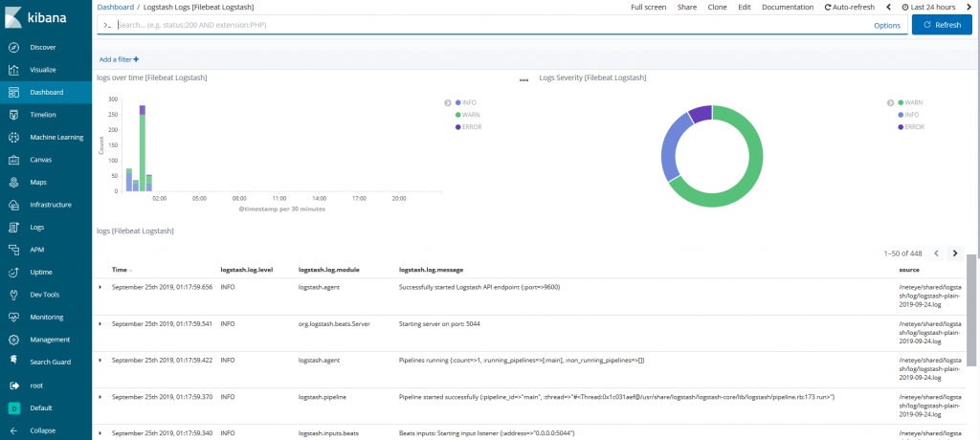Screen dimensions: 980x440
Task: Expand the 01:17:59.422 log row
Action: [100, 360]
